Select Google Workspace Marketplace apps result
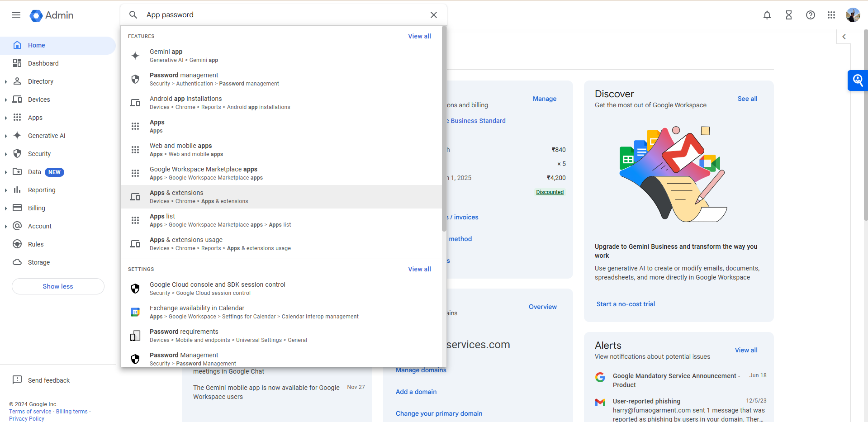Screen dimensions: 868x422 [x=281, y=173]
